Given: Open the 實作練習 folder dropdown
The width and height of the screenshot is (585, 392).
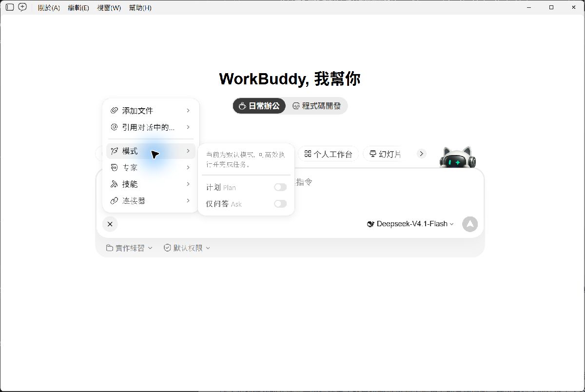Looking at the screenshot, I should 129,248.
